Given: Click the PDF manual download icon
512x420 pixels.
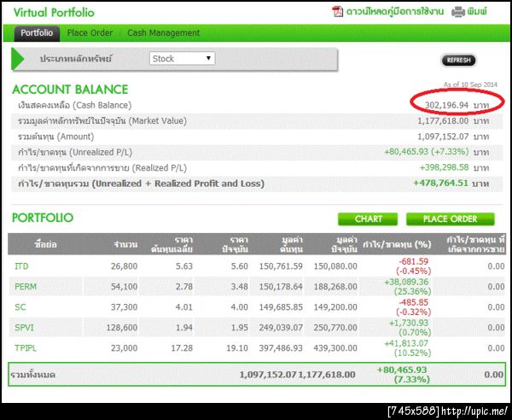Looking at the screenshot, I should pyautogui.click(x=337, y=12).
